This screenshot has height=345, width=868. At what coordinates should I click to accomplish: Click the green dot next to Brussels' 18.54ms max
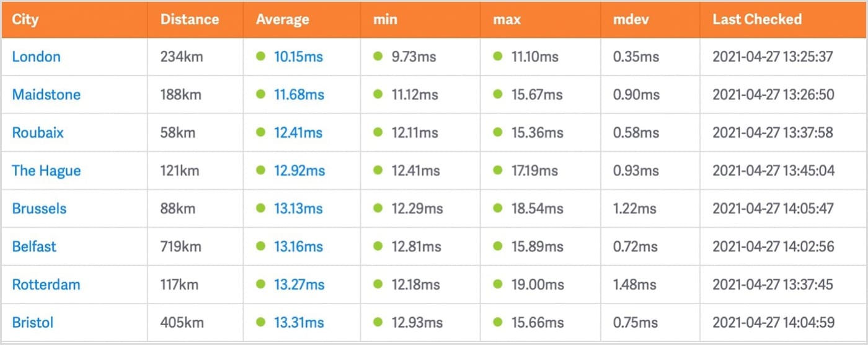pyautogui.click(x=497, y=208)
